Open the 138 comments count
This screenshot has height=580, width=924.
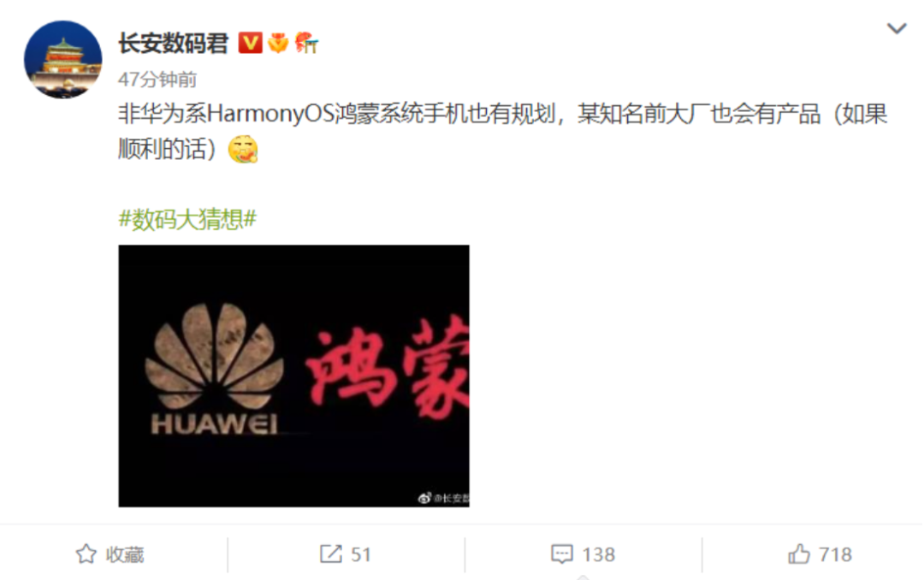point(598,554)
